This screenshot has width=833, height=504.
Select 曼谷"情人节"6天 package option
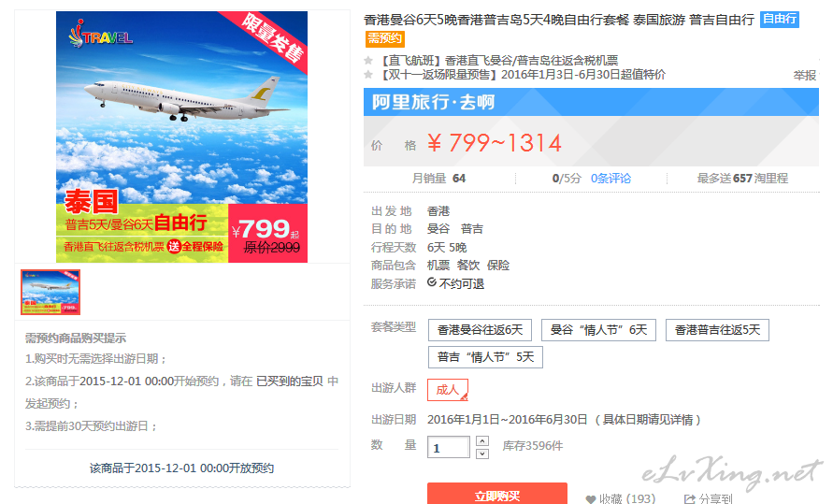coord(598,330)
